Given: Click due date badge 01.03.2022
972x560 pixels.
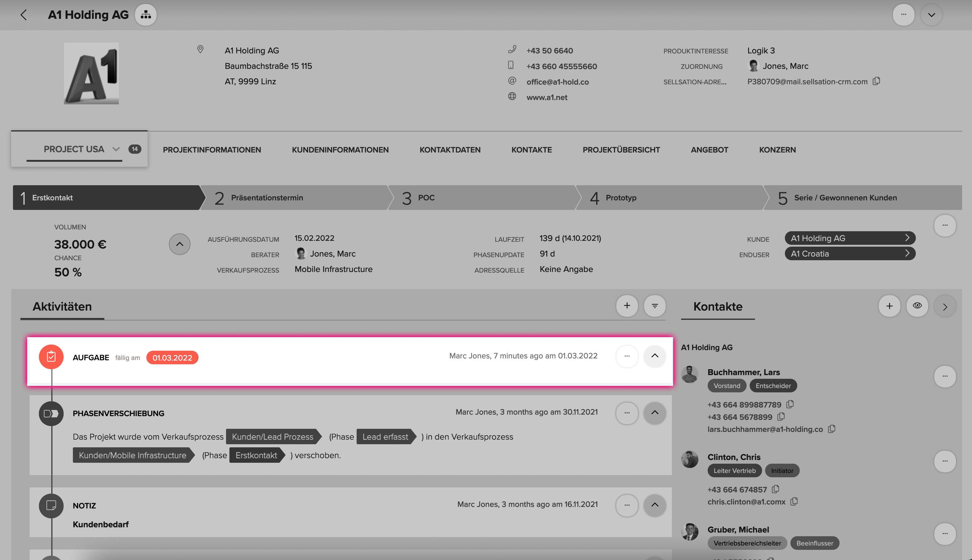Looking at the screenshot, I should [172, 358].
